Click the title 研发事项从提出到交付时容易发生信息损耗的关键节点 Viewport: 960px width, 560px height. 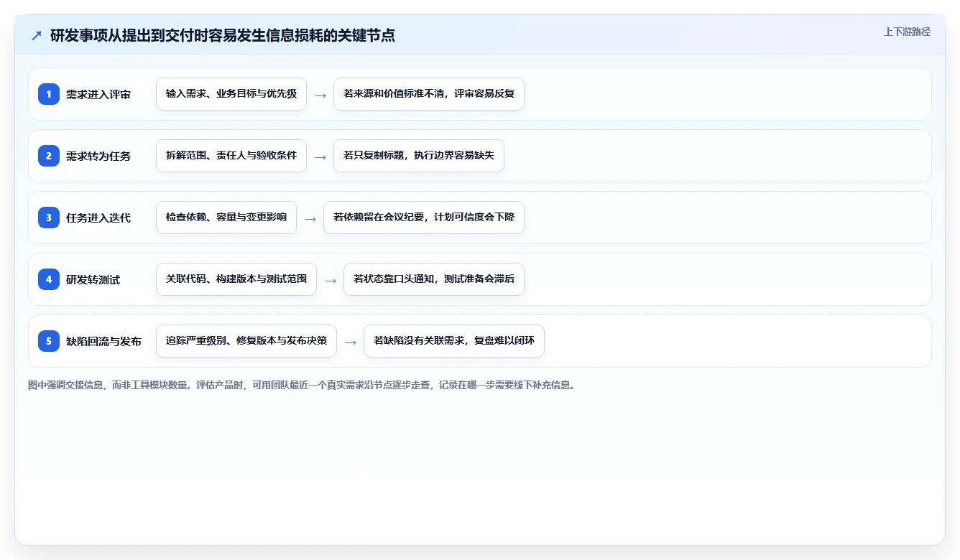point(223,35)
